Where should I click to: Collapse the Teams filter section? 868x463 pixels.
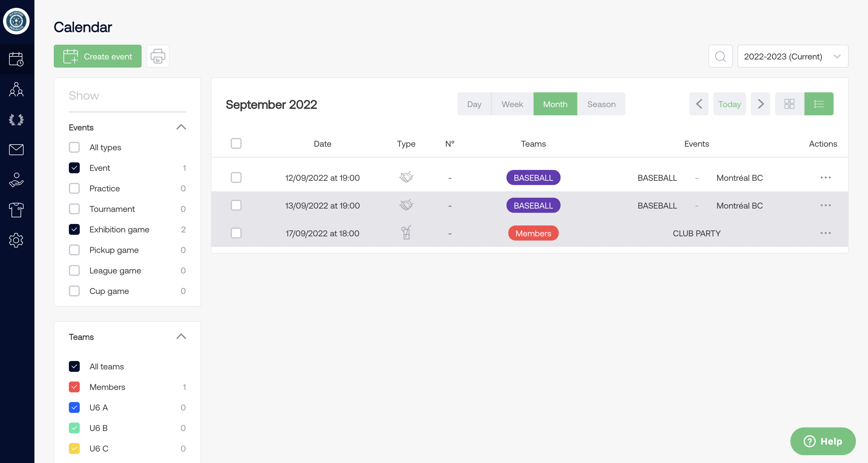(181, 337)
